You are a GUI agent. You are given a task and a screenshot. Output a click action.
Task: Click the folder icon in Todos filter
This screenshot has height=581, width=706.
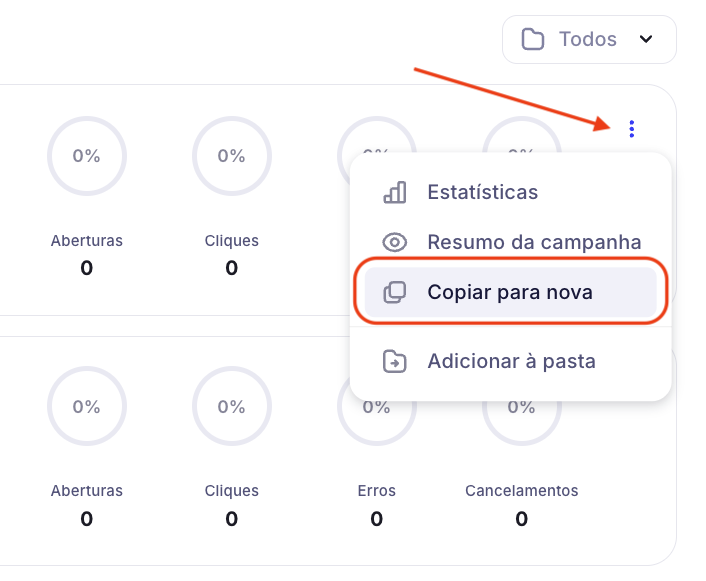533,40
